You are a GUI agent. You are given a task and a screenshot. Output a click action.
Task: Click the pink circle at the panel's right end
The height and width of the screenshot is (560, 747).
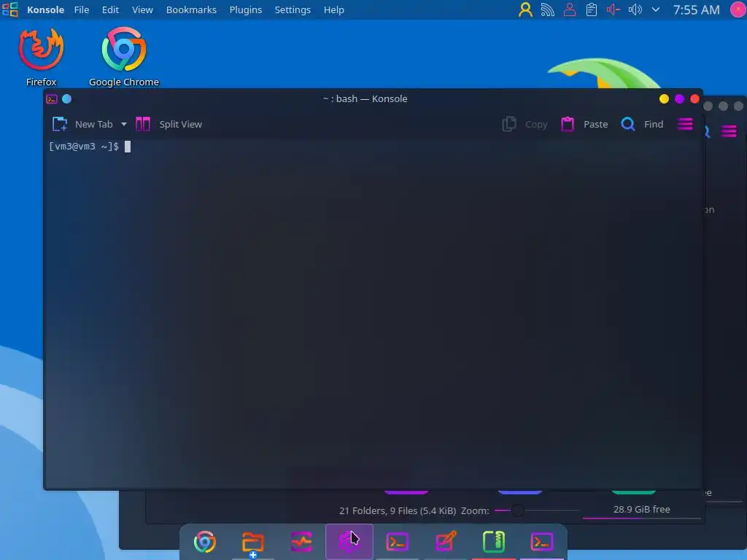738,9
